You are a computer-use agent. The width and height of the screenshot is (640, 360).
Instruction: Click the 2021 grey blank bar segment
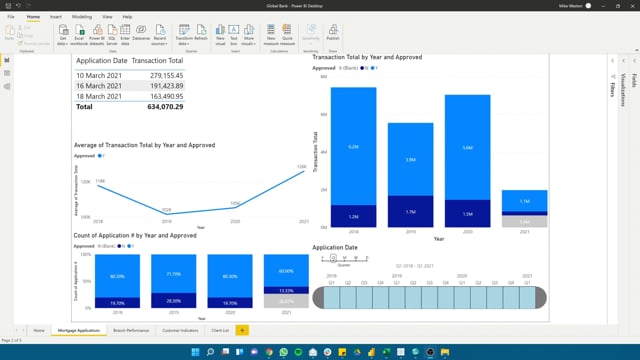pyautogui.click(x=524, y=221)
